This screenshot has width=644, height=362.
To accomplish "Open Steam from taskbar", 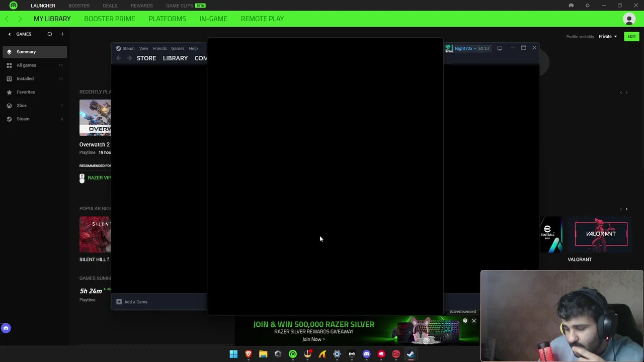I will pos(411,354).
